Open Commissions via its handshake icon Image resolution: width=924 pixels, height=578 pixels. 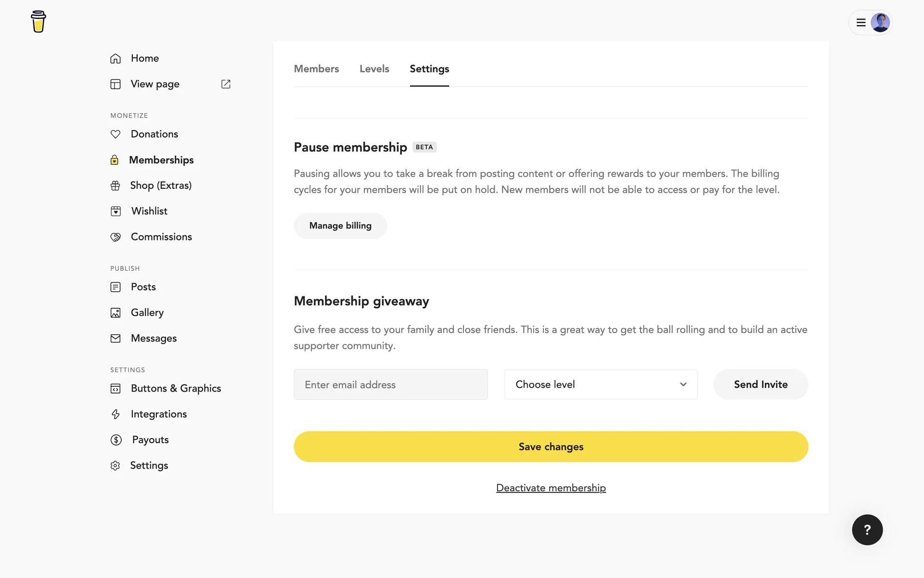point(115,237)
